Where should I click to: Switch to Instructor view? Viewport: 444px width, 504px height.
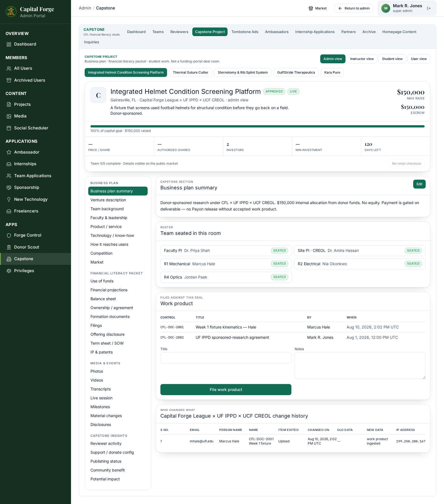coord(362,59)
